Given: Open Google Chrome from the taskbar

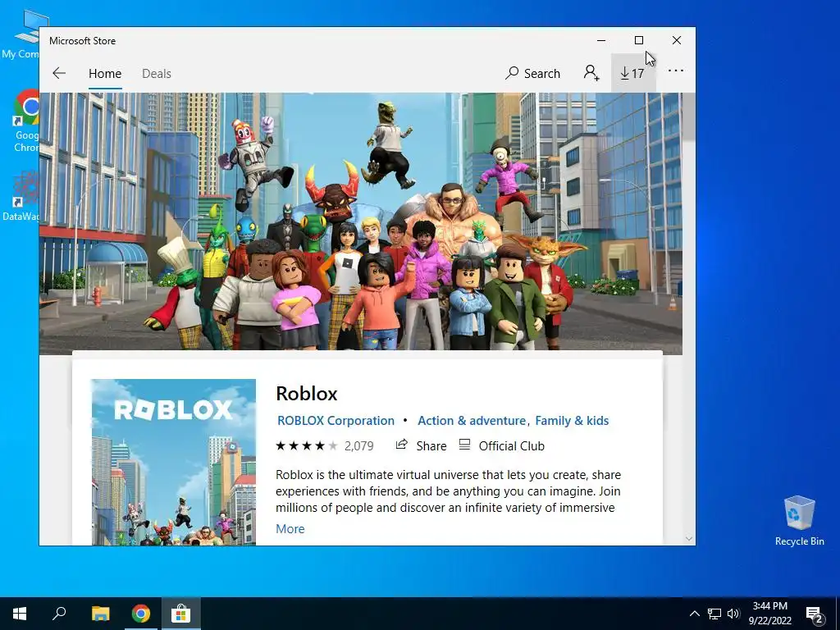Looking at the screenshot, I should 141,614.
